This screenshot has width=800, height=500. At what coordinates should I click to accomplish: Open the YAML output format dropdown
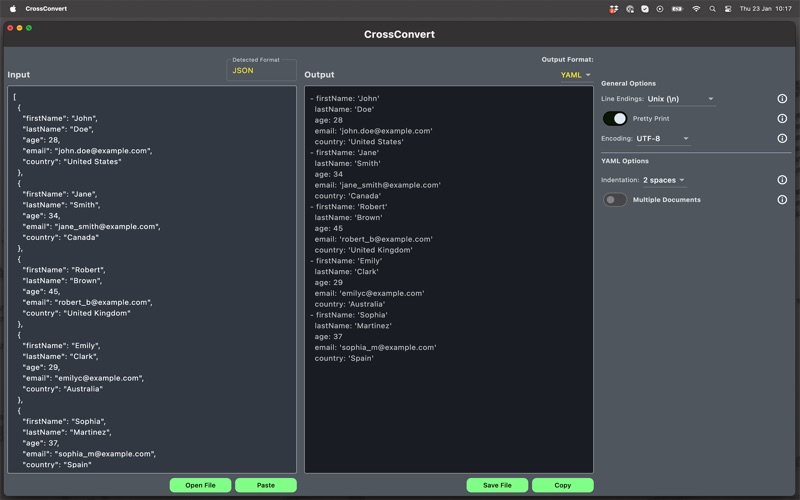click(576, 75)
